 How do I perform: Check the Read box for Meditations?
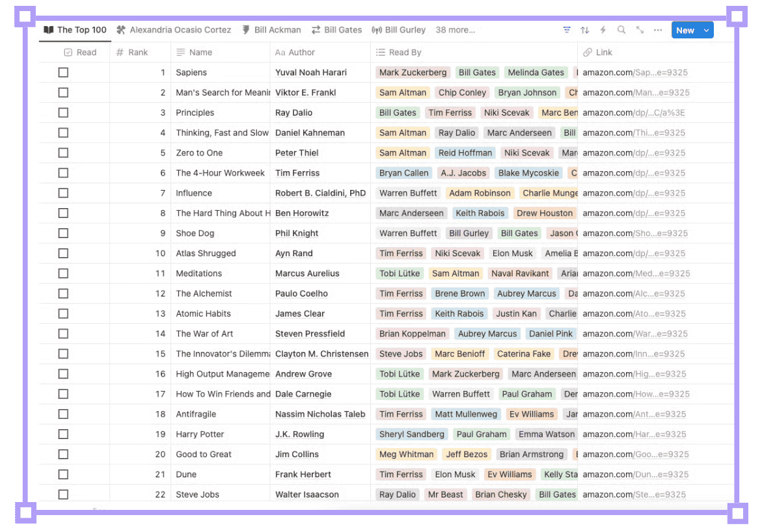coord(63,274)
